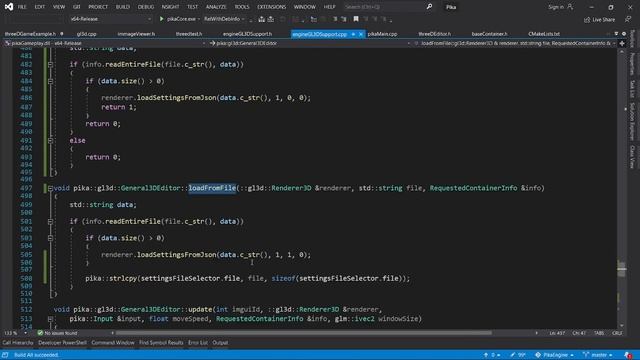Open the GIT menu
Image resolution: width=640 pixels, height=360 pixels.
pos(76,7)
